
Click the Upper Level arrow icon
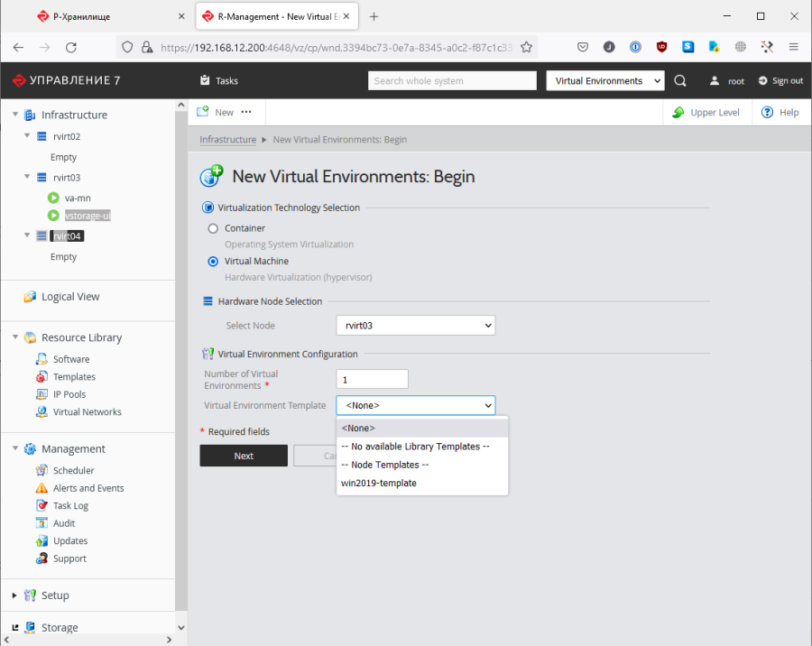(x=678, y=112)
